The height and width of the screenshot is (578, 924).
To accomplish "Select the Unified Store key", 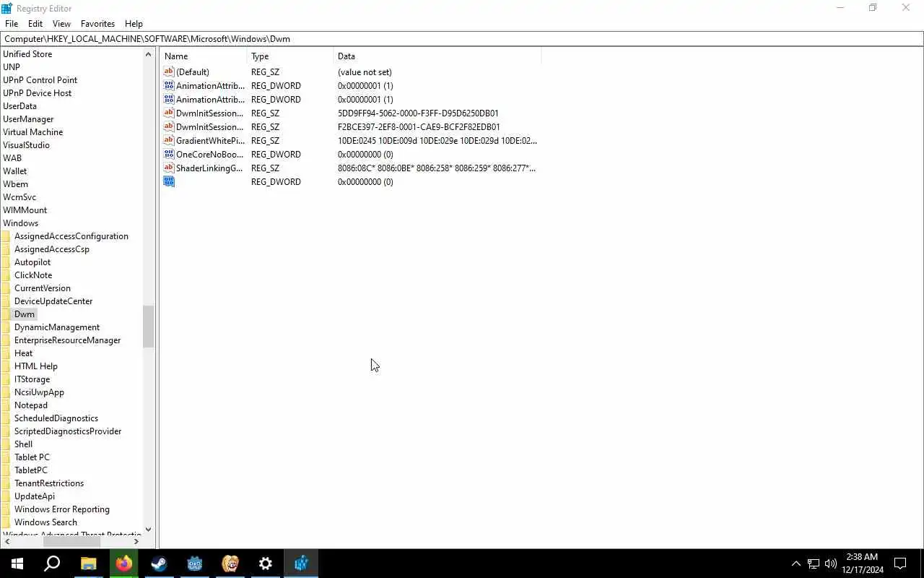I will pos(27,53).
